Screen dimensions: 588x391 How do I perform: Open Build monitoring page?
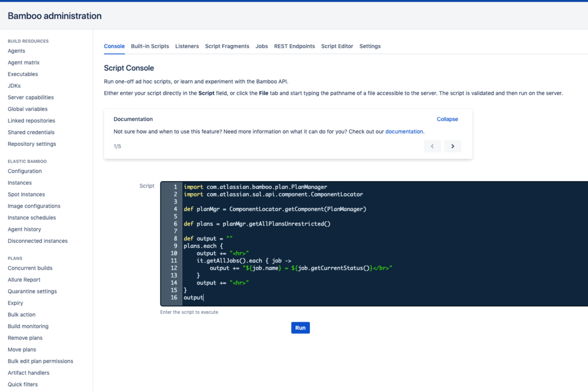(28, 326)
